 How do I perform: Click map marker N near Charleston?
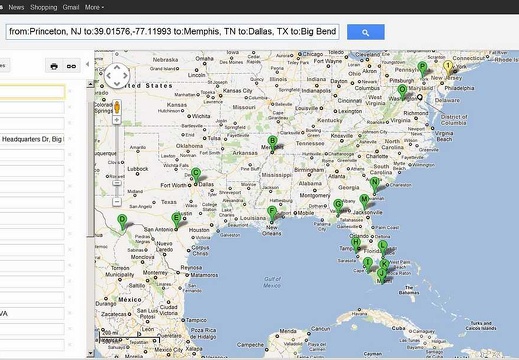click(x=374, y=186)
